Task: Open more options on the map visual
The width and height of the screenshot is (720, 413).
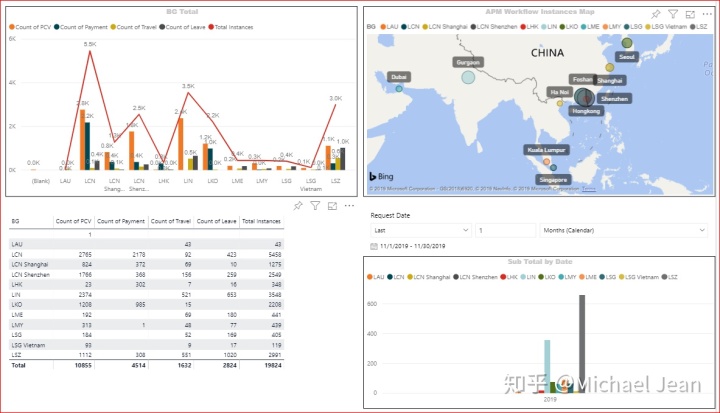Action: tap(707, 14)
